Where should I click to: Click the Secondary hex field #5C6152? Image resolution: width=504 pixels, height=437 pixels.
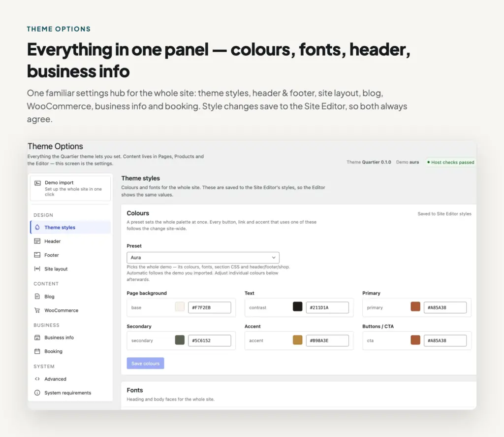209,340
